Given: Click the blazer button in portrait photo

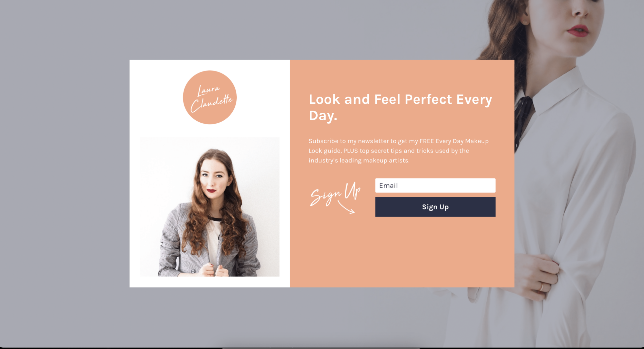Looking at the screenshot, I should pos(193,271).
